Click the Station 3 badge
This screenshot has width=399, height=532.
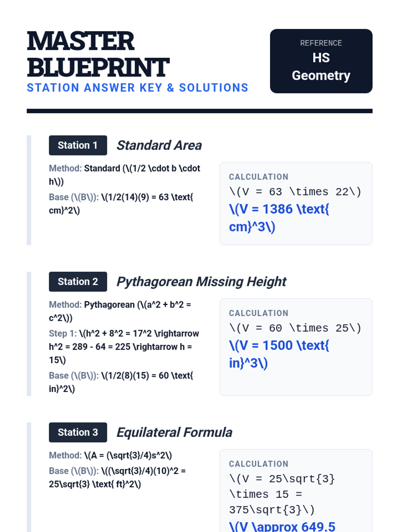(78, 432)
